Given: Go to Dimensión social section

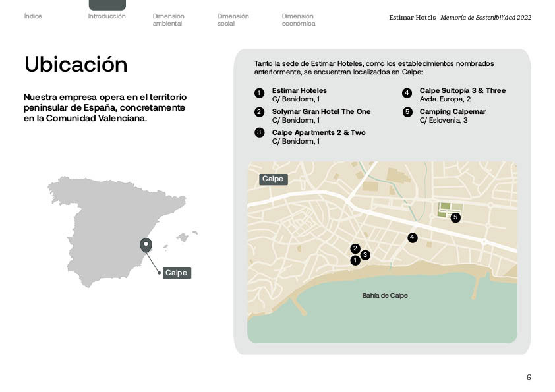Looking at the screenshot, I should pyautogui.click(x=233, y=20).
